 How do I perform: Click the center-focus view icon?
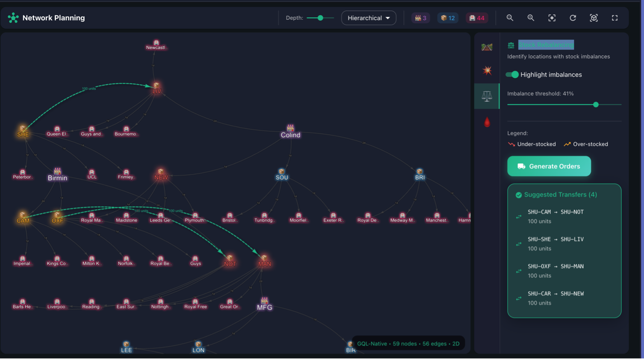point(552,18)
